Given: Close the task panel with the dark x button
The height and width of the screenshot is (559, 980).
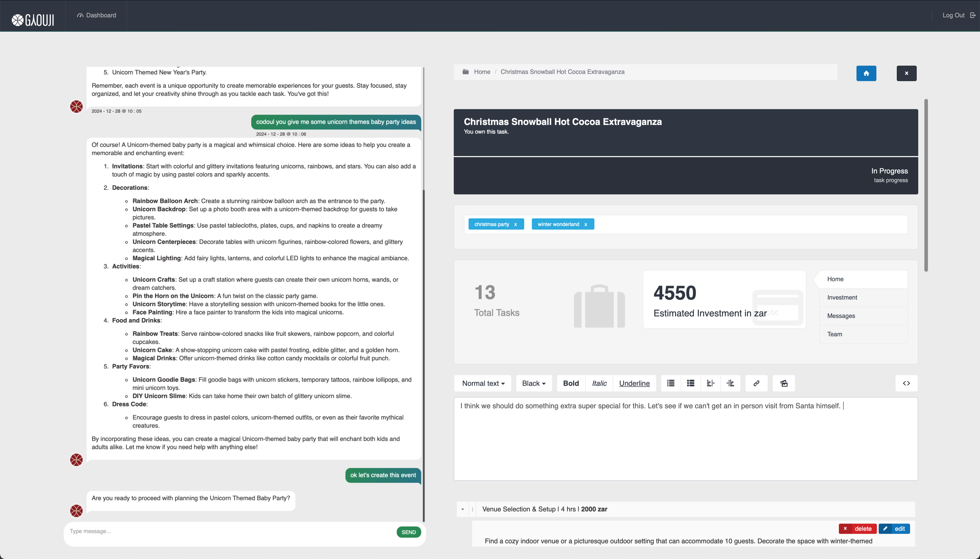Looking at the screenshot, I should point(906,73).
